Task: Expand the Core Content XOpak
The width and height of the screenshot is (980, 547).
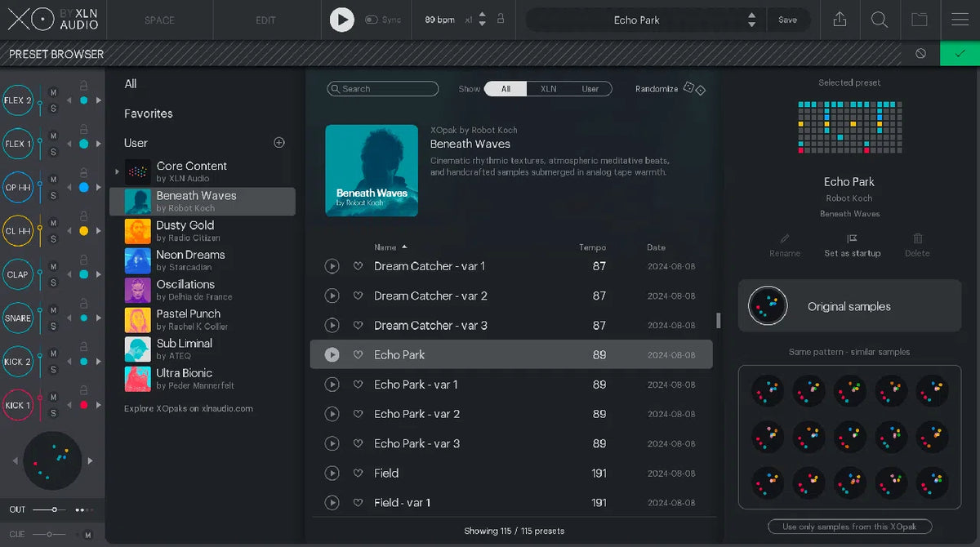Action: pyautogui.click(x=117, y=171)
